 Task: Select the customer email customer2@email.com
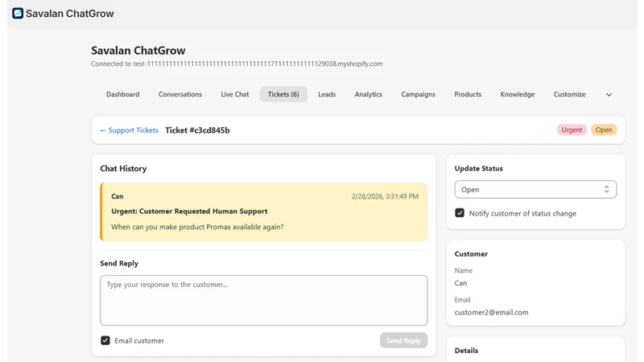[x=491, y=312]
